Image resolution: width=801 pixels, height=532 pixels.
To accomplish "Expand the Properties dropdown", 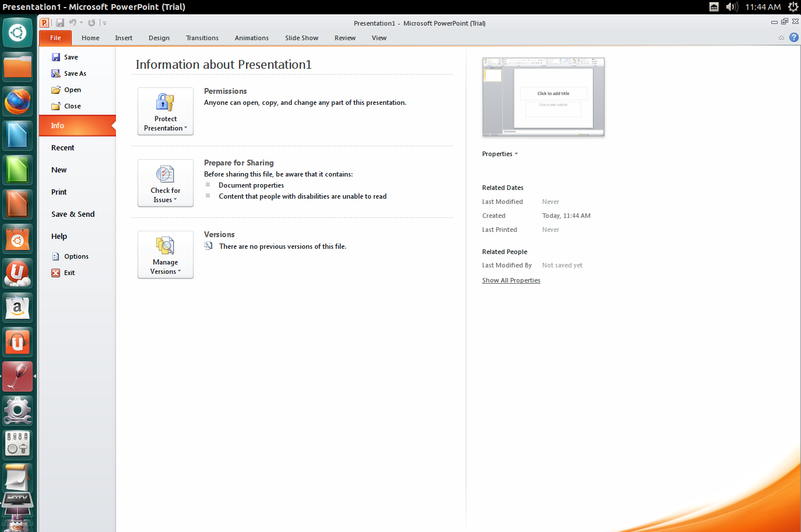I will [500, 153].
